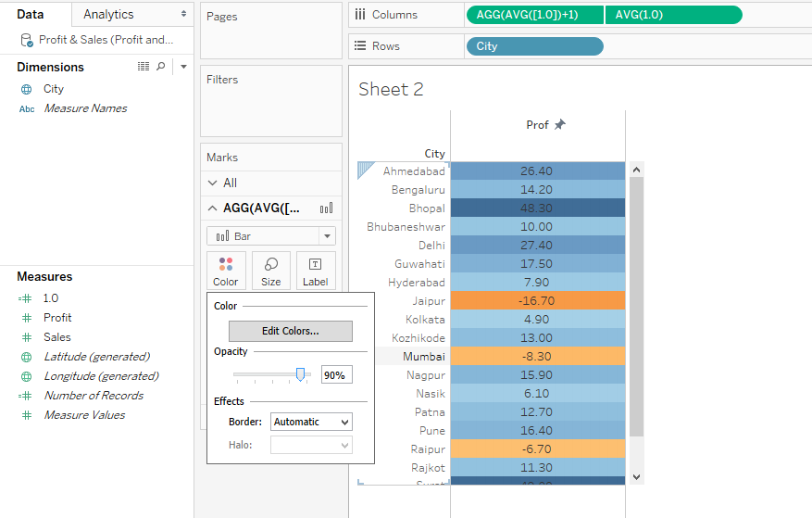Click the Profit & Sales data source icon

point(26,40)
